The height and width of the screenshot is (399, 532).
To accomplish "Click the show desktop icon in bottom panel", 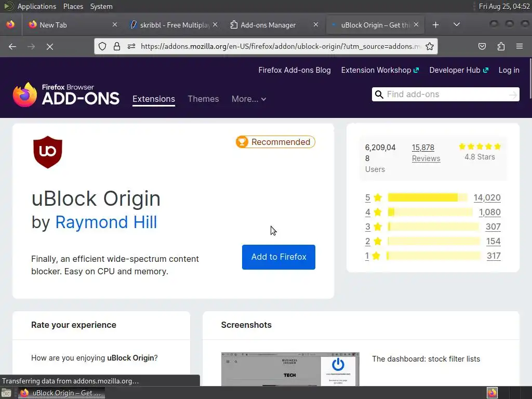I will tap(6, 393).
